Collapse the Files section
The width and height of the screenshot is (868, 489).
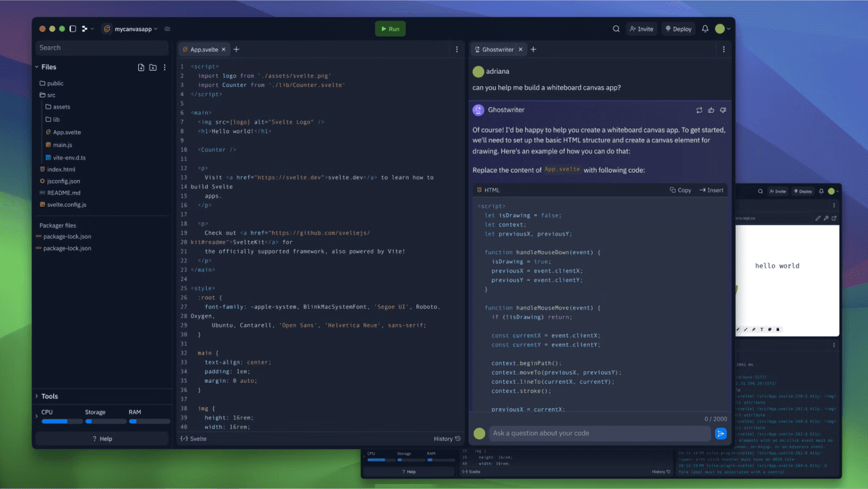click(x=37, y=67)
